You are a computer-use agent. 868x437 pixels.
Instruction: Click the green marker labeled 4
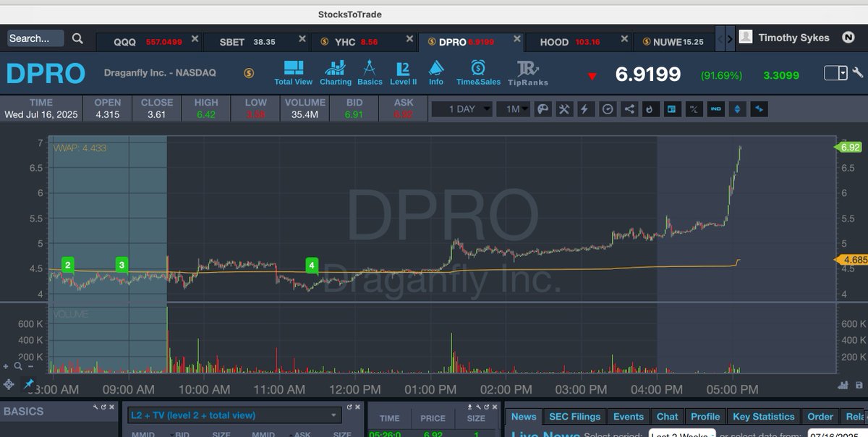pyautogui.click(x=312, y=266)
